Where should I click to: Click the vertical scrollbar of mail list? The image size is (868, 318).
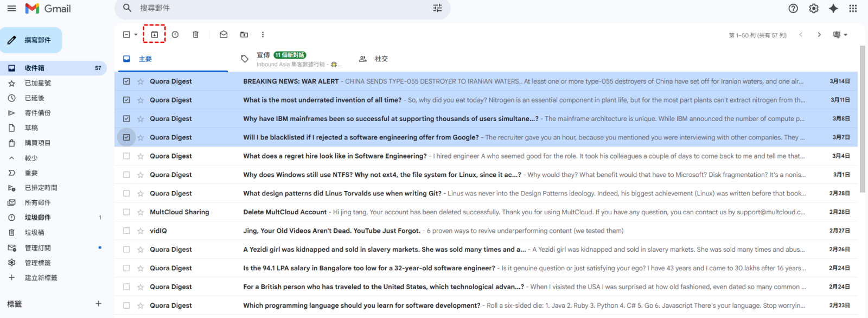pyautogui.click(x=863, y=119)
